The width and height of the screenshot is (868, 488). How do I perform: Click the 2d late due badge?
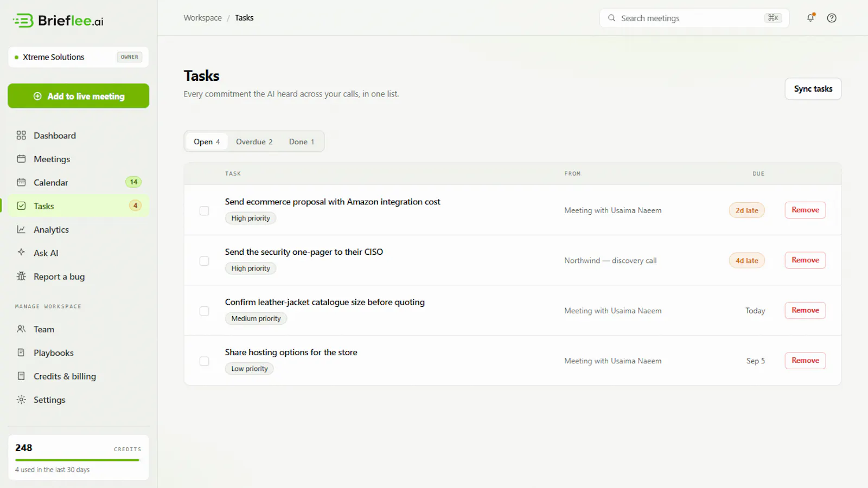[746, 210]
